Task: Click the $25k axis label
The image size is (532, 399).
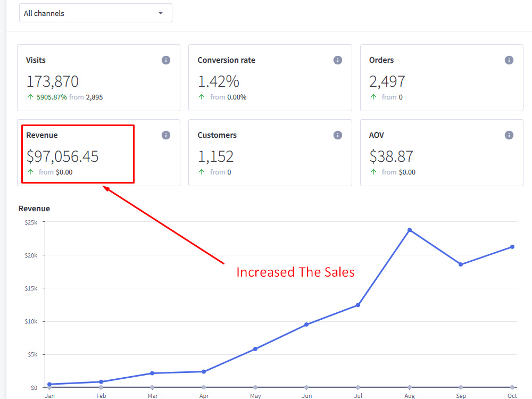Action: coord(31,222)
